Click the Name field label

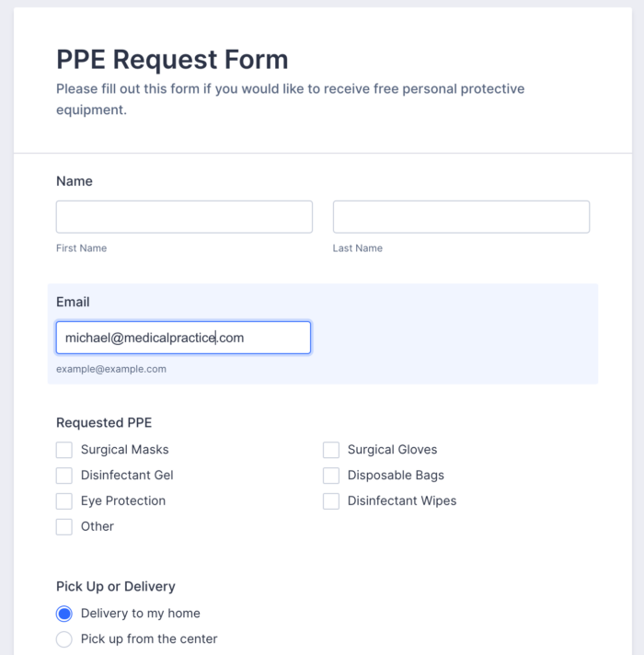[75, 181]
